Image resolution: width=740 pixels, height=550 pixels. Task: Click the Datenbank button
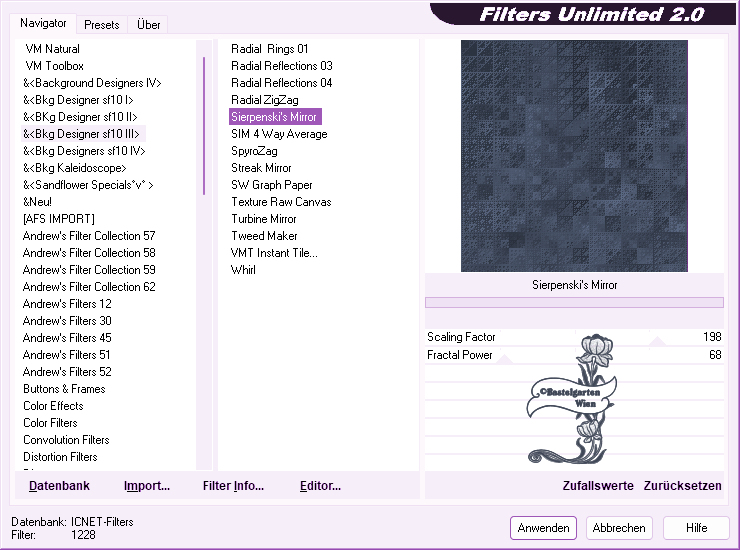pos(59,485)
